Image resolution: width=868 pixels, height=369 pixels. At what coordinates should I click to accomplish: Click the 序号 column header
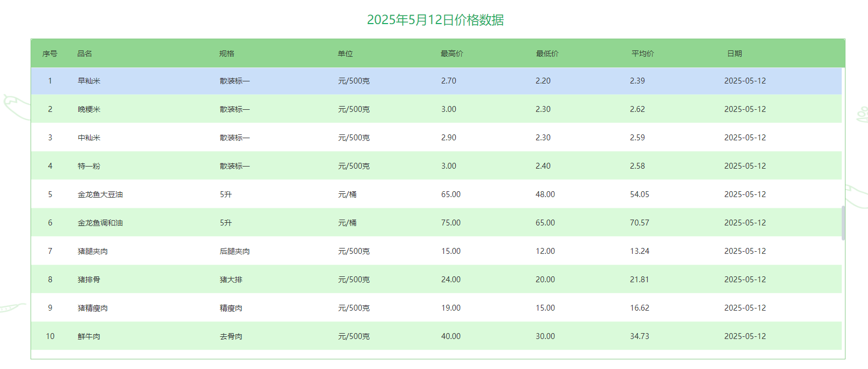[x=50, y=54]
